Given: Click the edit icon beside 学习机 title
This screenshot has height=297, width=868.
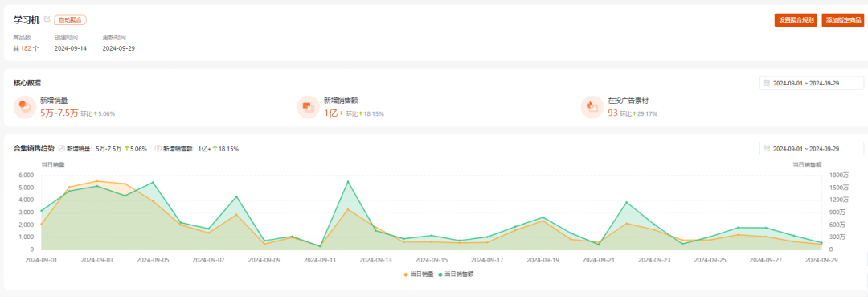Looking at the screenshot, I should (47, 19).
